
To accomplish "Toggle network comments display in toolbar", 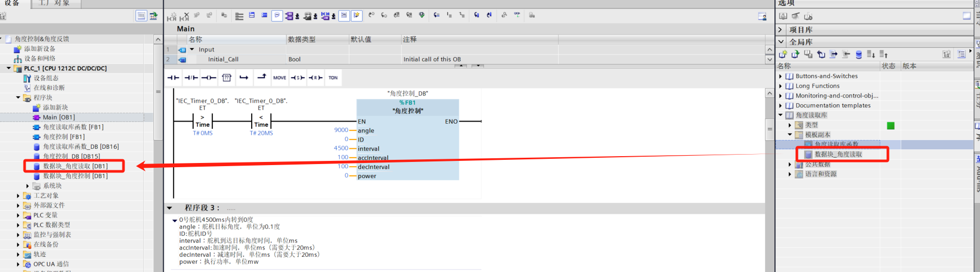I will (277, 16).
